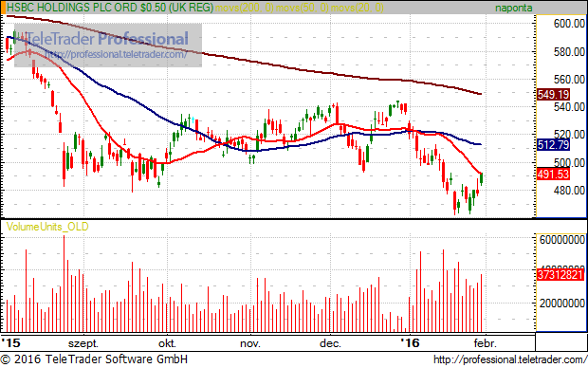The image size is (588, 368).
Task: Select the HSBC HOLDINGS PLC ORD title text
Action: pyautogui.click(x=110, y=8)
